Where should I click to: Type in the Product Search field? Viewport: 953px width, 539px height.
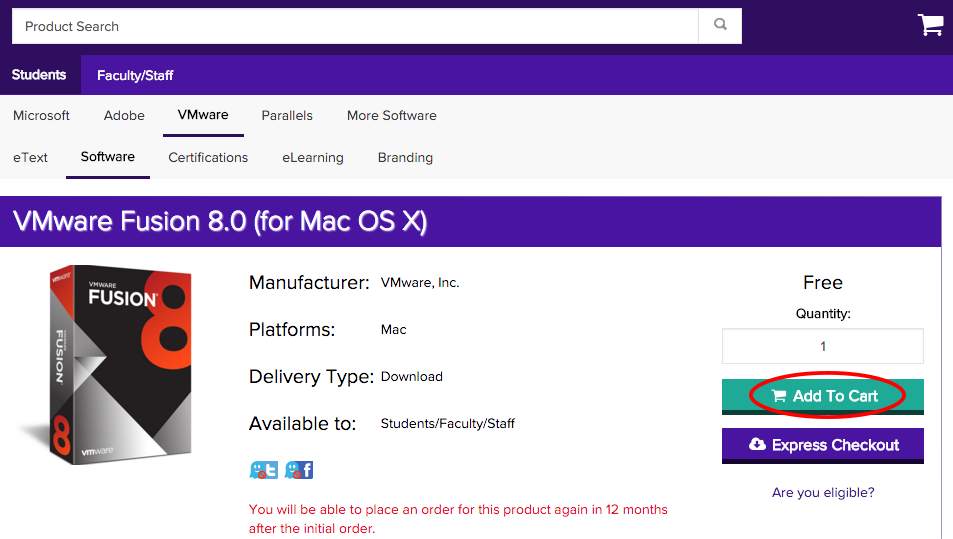[x=355, y=26]
